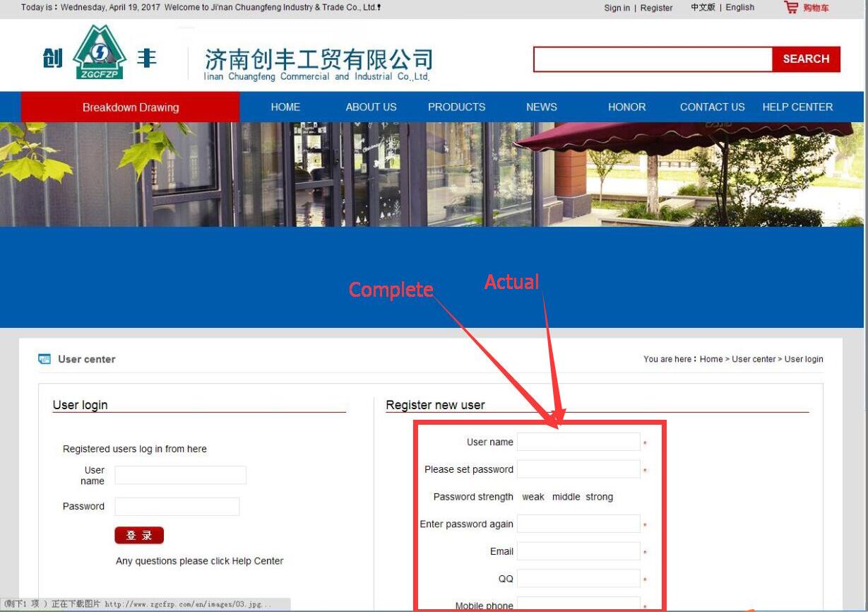The width and height of the screenshot is (868, 612).
Task: Click the 'weak' password strength label
Action: 533,497
